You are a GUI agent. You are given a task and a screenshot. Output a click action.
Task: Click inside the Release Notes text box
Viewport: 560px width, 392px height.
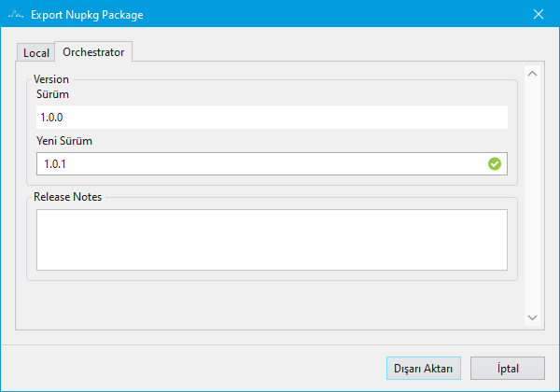(271, 239)
